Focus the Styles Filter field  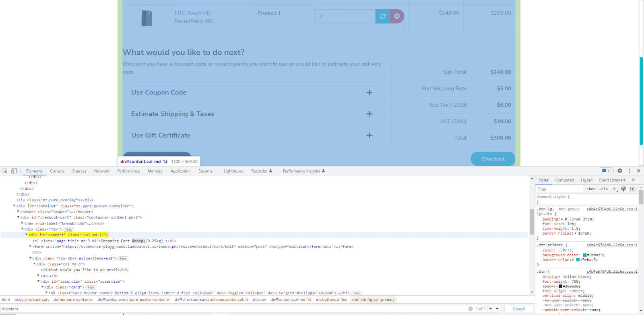[x=559, y=189]
